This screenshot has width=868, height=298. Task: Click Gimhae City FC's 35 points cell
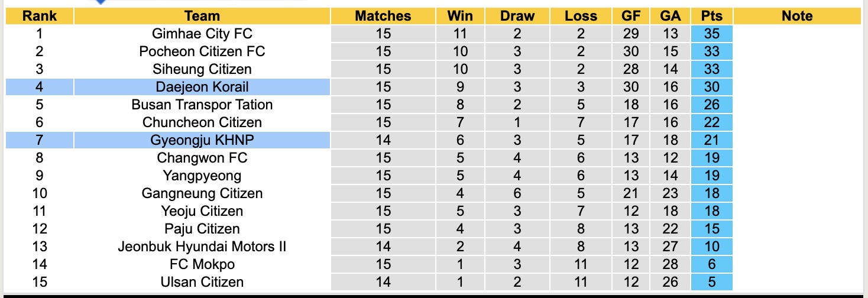pyautogui.click(x=711, y=34)
